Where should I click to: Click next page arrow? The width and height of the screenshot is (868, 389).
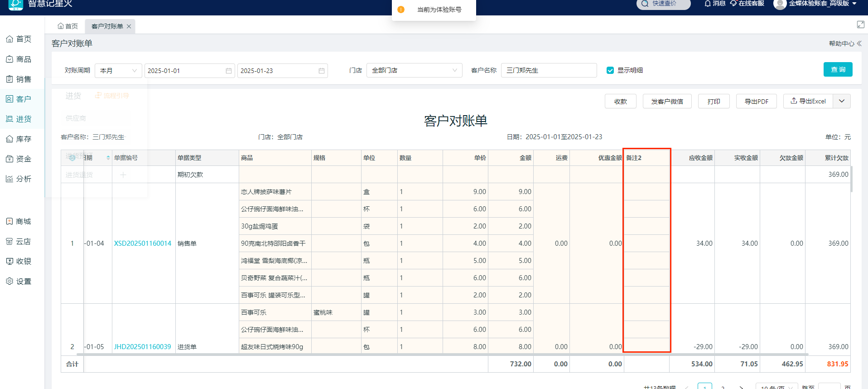click(741, 388)
